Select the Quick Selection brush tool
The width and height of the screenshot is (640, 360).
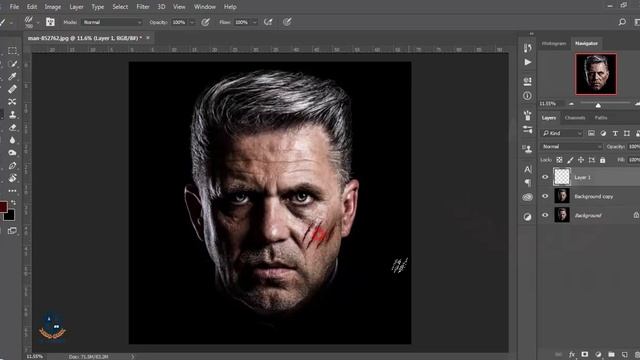tap(12, 64)
